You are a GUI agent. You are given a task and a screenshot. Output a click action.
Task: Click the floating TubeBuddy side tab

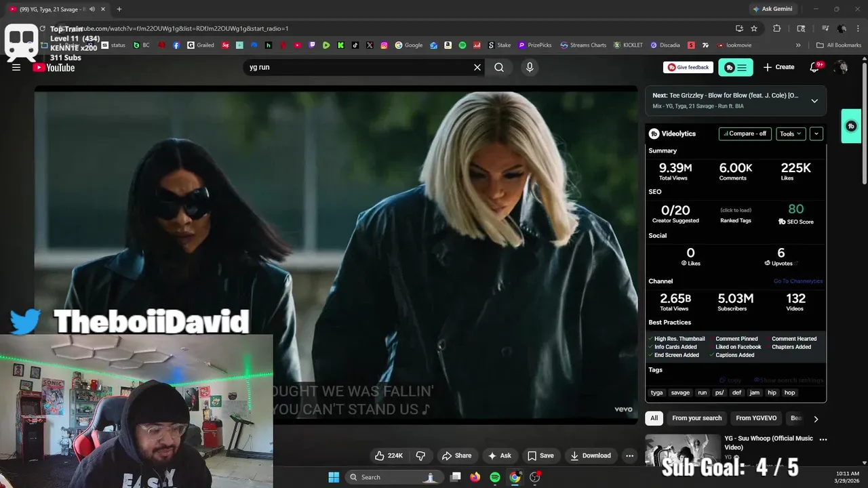point(851,126)
